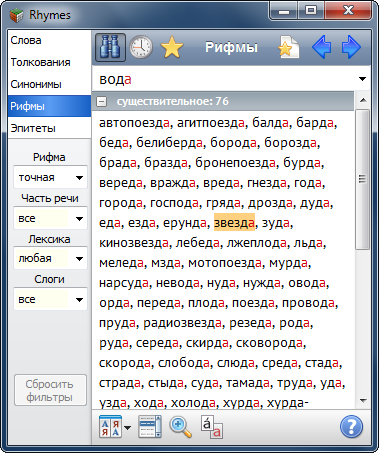Screen dimensions: 379x453
Task: Switch to the Эпитеты tab
Action: (x=49, y=128)
